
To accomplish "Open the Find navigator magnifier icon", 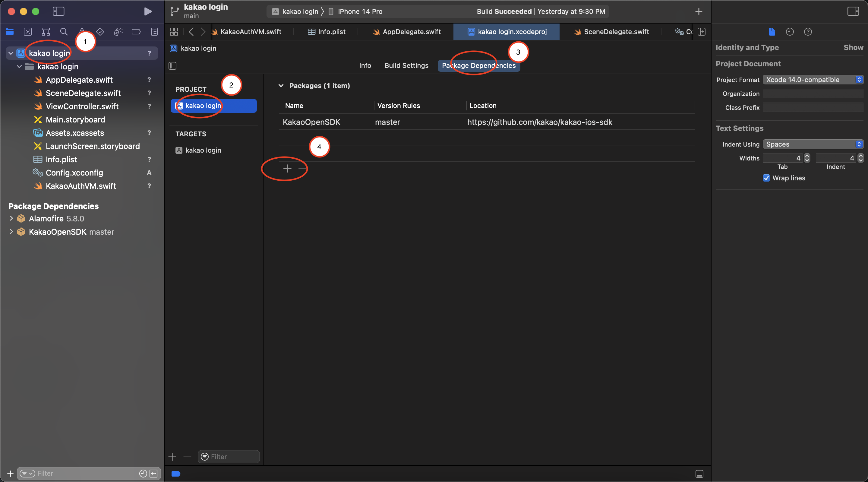I will pyautogui.click(x=64, y=32).
